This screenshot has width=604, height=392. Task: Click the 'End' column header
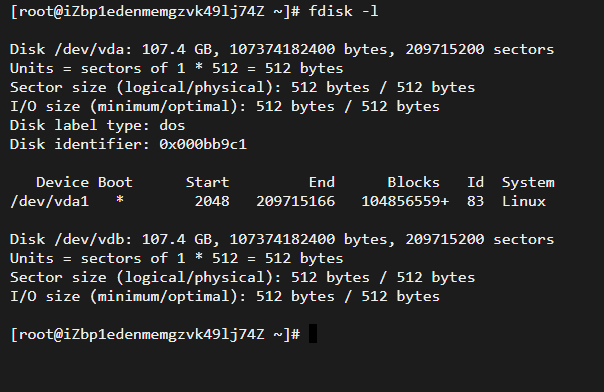[322, 182]
